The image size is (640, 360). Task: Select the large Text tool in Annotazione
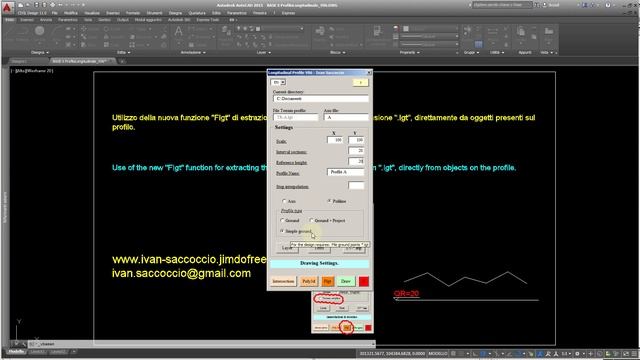pos(178,31)
